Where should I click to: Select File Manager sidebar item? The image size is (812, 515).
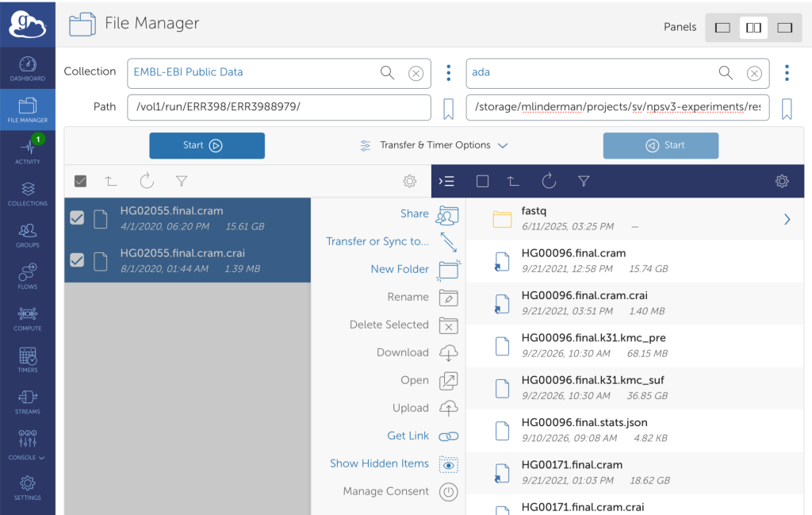28,110
